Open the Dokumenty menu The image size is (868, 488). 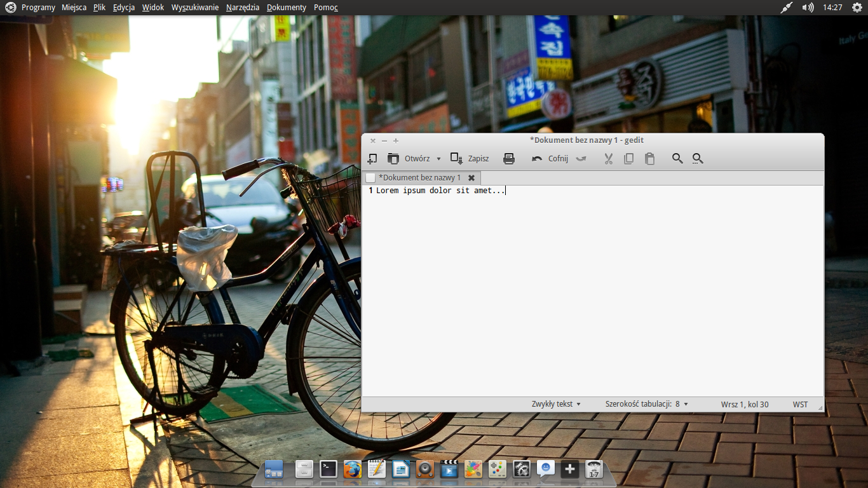tap(287, 8)
